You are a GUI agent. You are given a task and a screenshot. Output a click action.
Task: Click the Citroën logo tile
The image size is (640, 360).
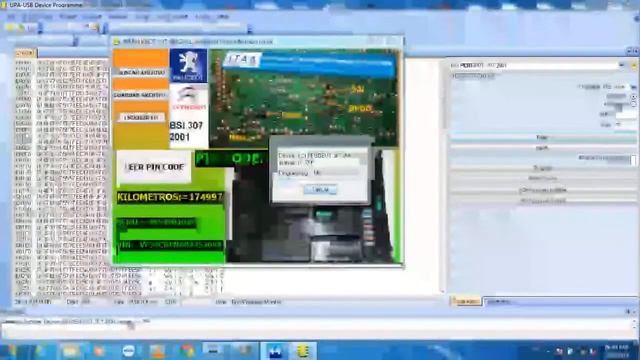[188, 99]
